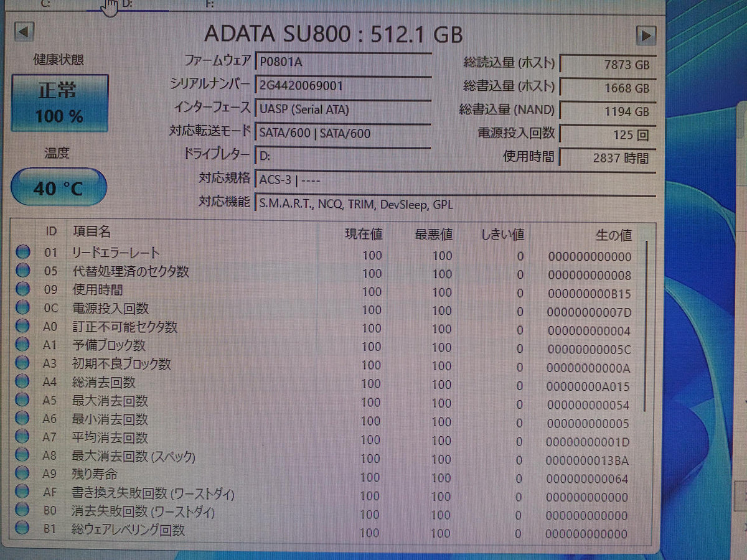Click the transfer mode field SATA/600
The height and width of the screenshot is (560, 747).
tap(343, 133)
